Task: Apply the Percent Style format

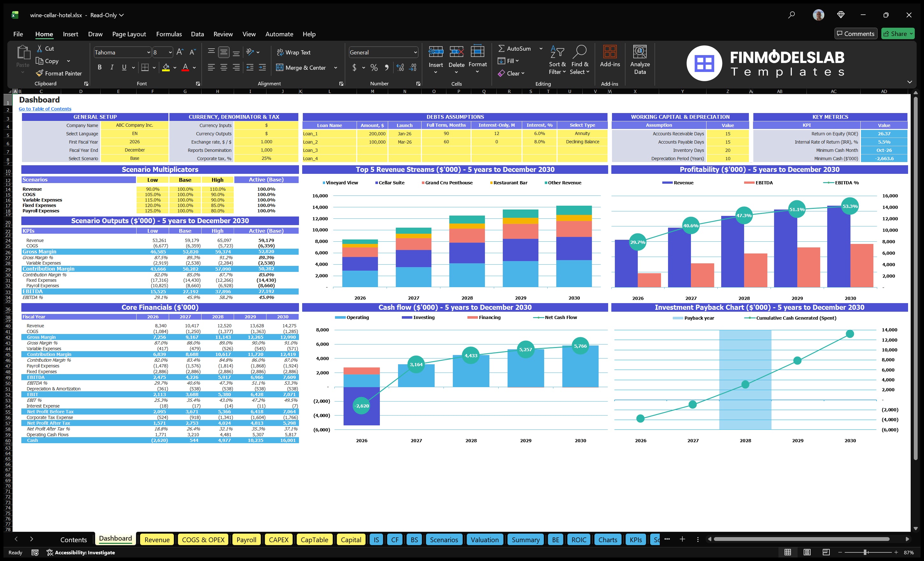Action: click(374, 68)
